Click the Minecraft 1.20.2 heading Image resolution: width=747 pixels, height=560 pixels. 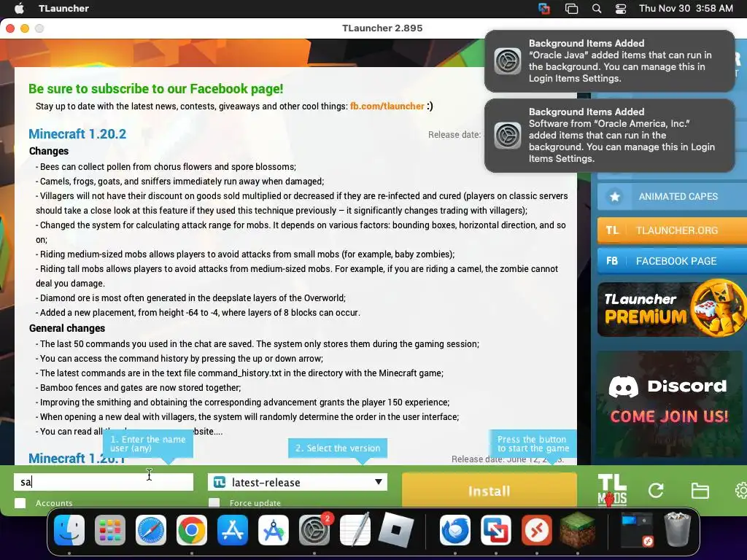[x=77, y=134]
